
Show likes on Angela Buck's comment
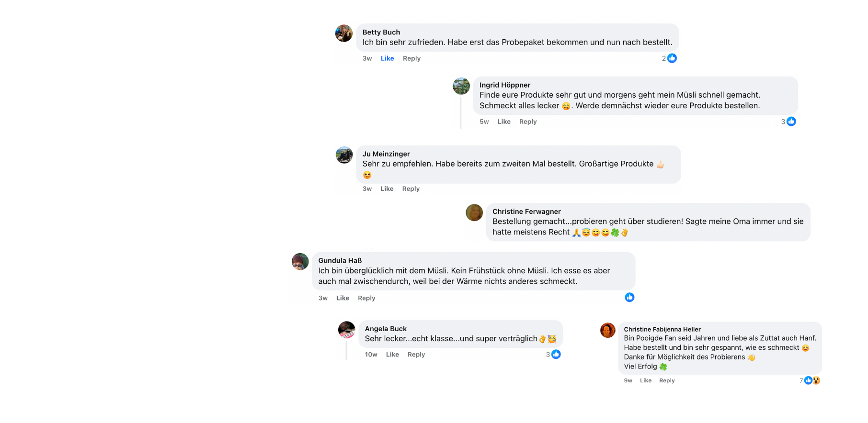click(553, 355)
